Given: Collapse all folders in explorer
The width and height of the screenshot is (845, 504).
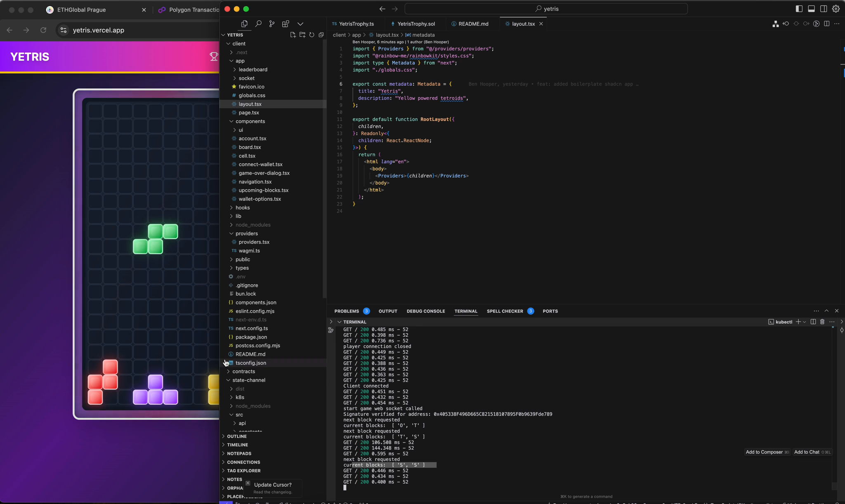Looking at the screenshot, I should click(321, 35).
